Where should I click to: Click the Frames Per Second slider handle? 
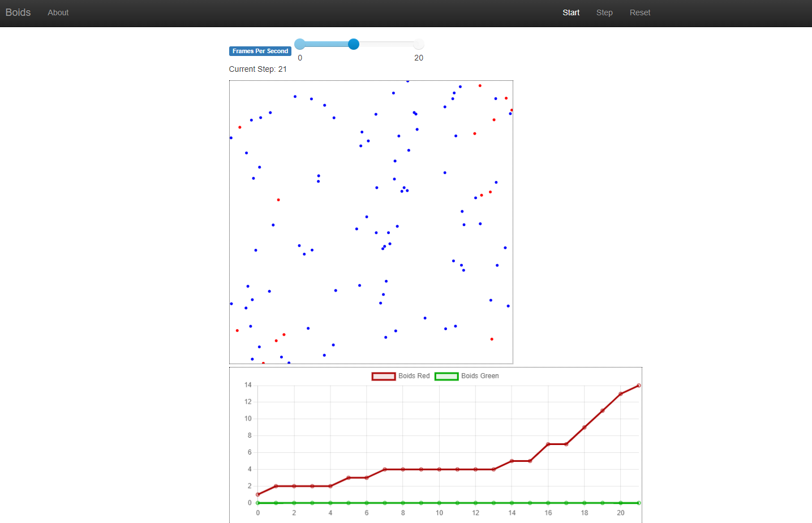[x=354, y=44]
